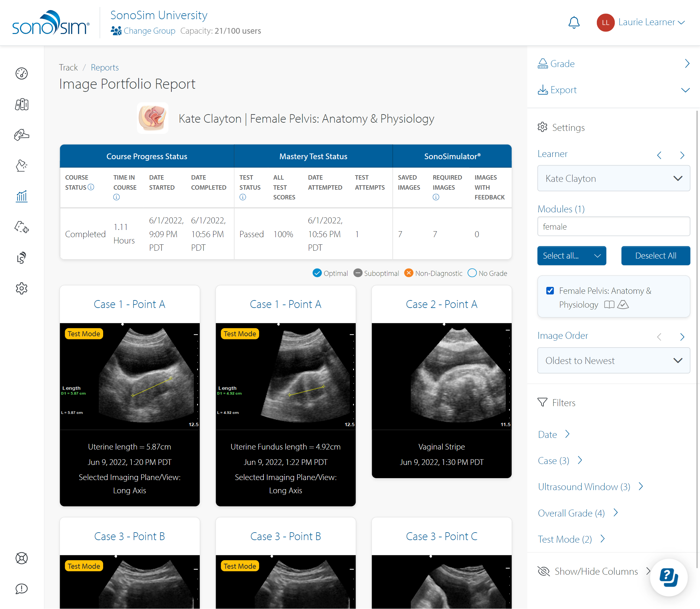Expand the Overall Grade (4) filter

pos(578,513)
